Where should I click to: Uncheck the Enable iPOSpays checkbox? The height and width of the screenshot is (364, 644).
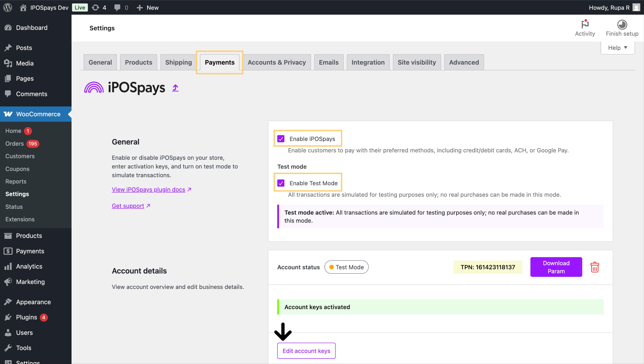(281, 139)
